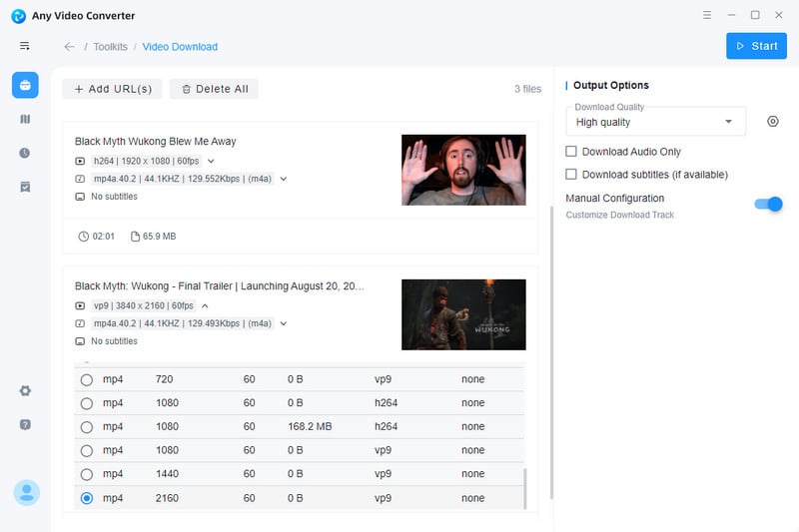
Task: Select the mp4 720 vp9 format
Action: pos(87,379)
